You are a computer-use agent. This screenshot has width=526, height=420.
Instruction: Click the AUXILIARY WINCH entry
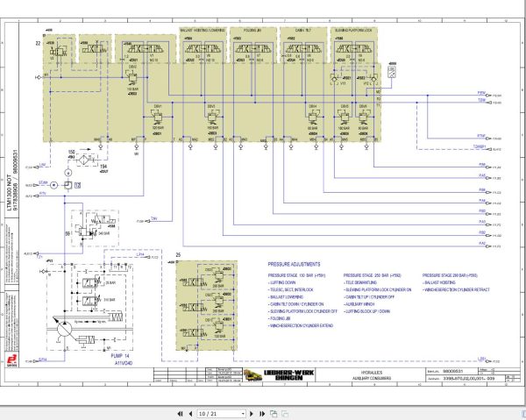point(359,304)
